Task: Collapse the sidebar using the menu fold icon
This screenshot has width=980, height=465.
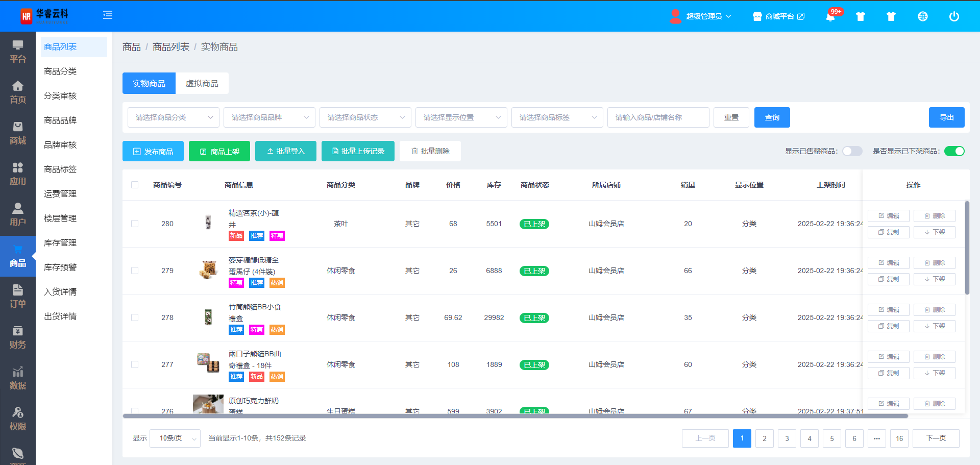Action: [108, 15]
